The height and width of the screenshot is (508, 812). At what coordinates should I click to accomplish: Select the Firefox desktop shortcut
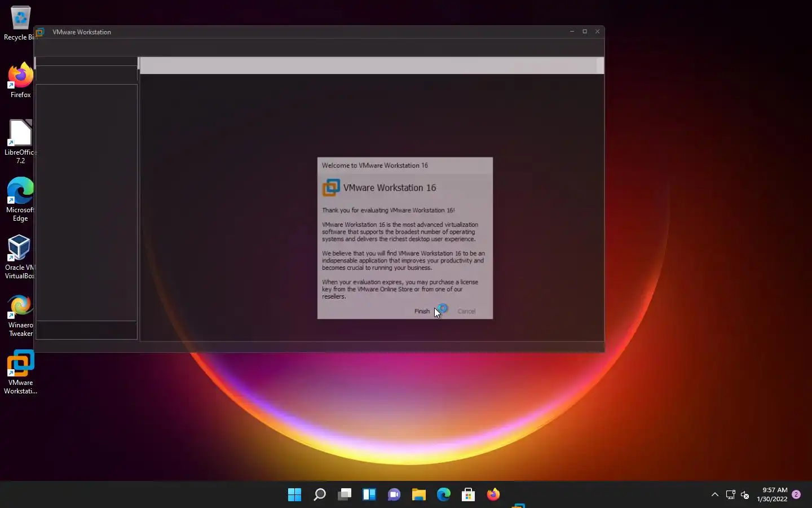coord(20,80)
